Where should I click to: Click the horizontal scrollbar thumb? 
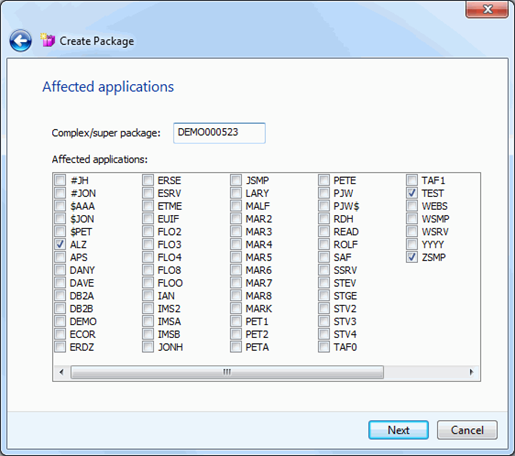(x=227, y=372)
